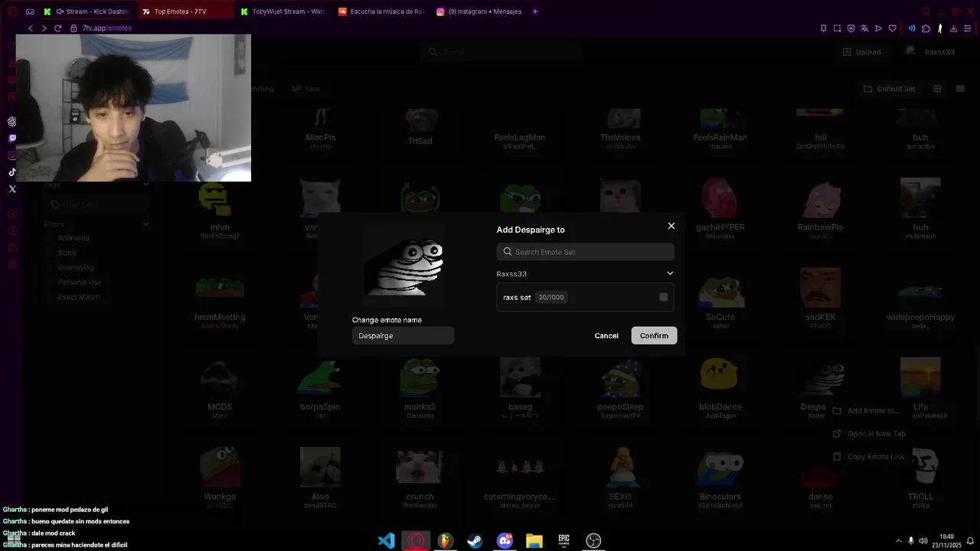Open Epic Games Launcher from taskbar
The height and width of the screenshot is (551, 980).
click(563, 541)
